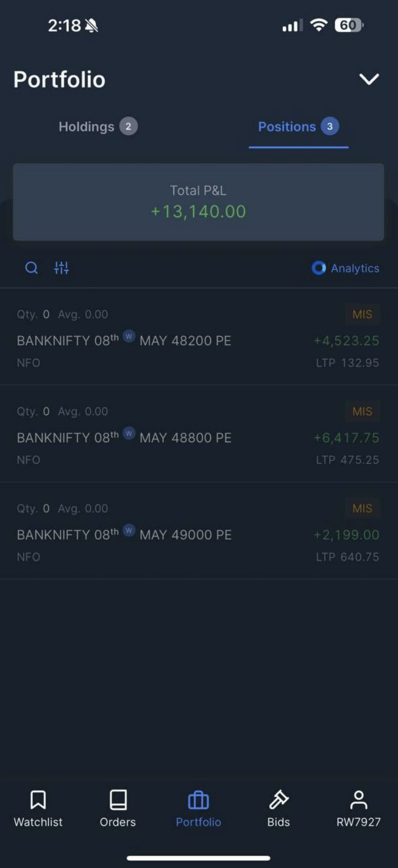This screenshot has height=868, width=398.
Task: Open Bids gavel icon
Action: (279, 800)
